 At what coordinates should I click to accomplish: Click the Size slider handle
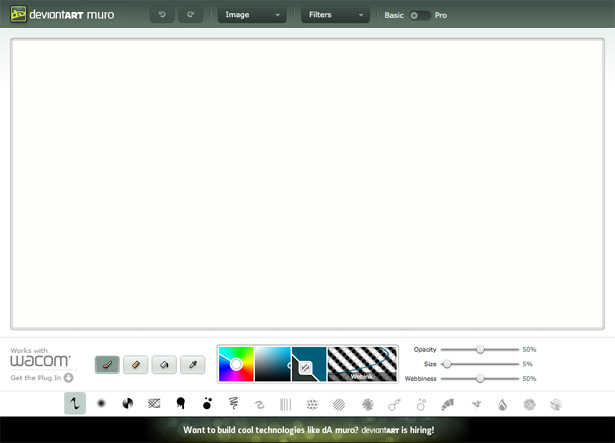[447, 364]
